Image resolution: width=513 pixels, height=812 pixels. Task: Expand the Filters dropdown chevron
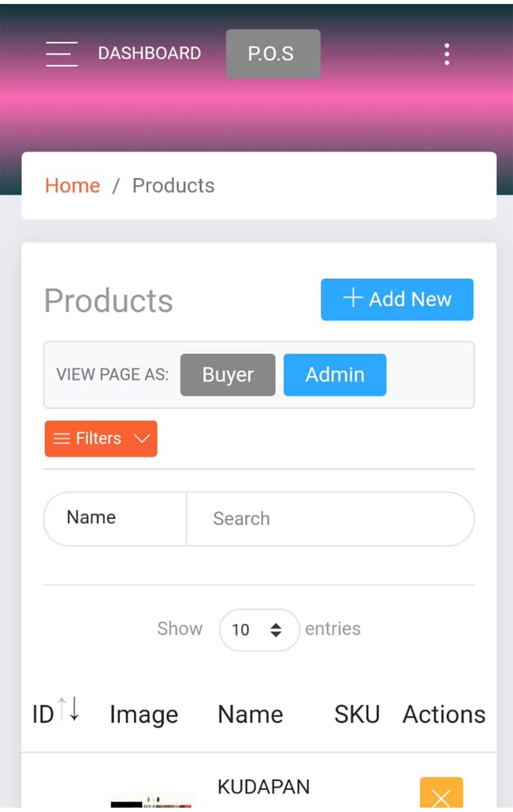(x=142, y=438)
